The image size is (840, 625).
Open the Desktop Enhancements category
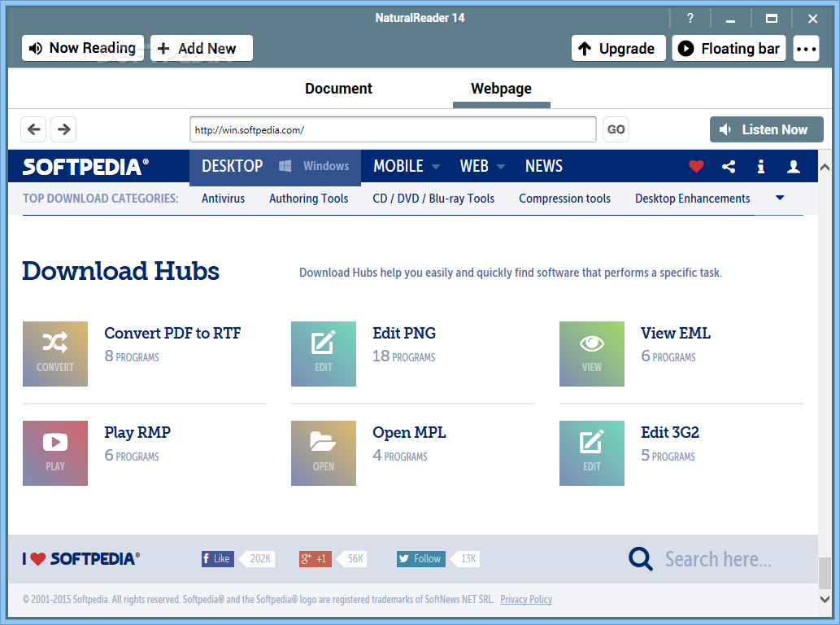(692, 199)
